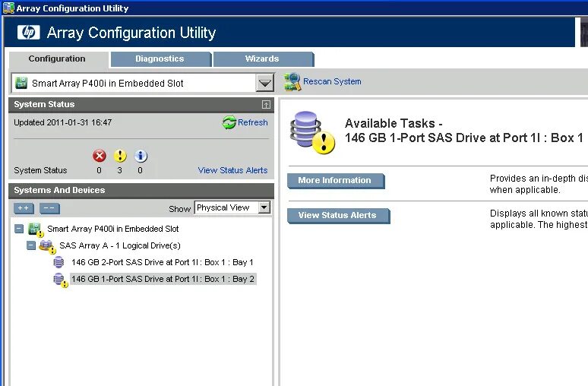Click the yellow warning alerts status icon
This screenshot has height=386, width=588.
tap(120, 156)
